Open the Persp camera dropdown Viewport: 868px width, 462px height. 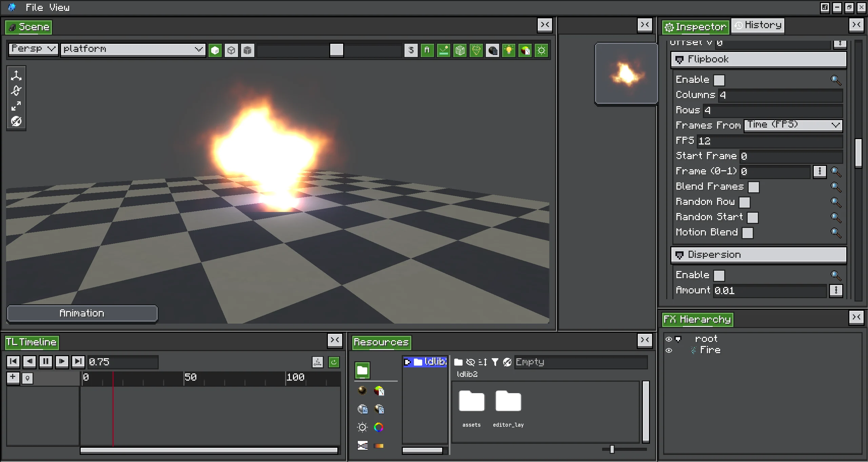[x=33, y=49]
